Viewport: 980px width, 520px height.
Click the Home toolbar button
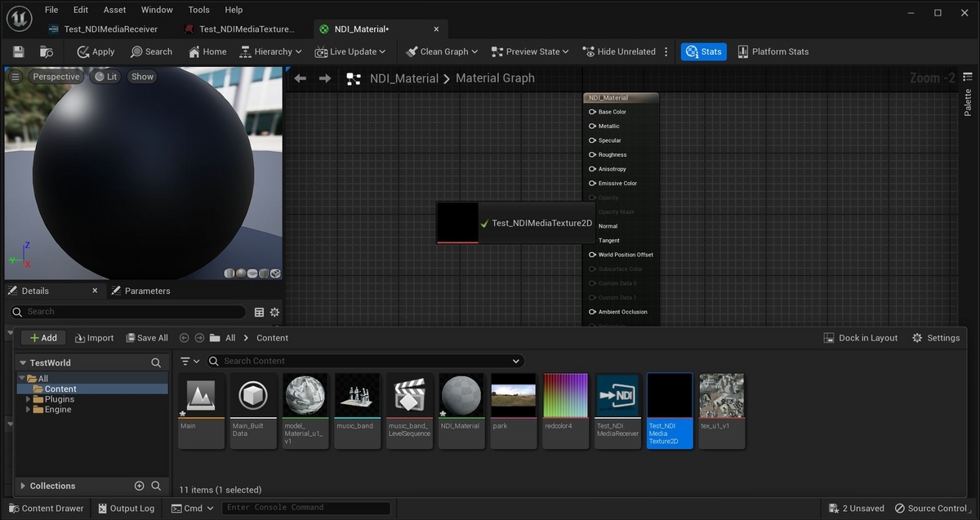coord(207,51)
